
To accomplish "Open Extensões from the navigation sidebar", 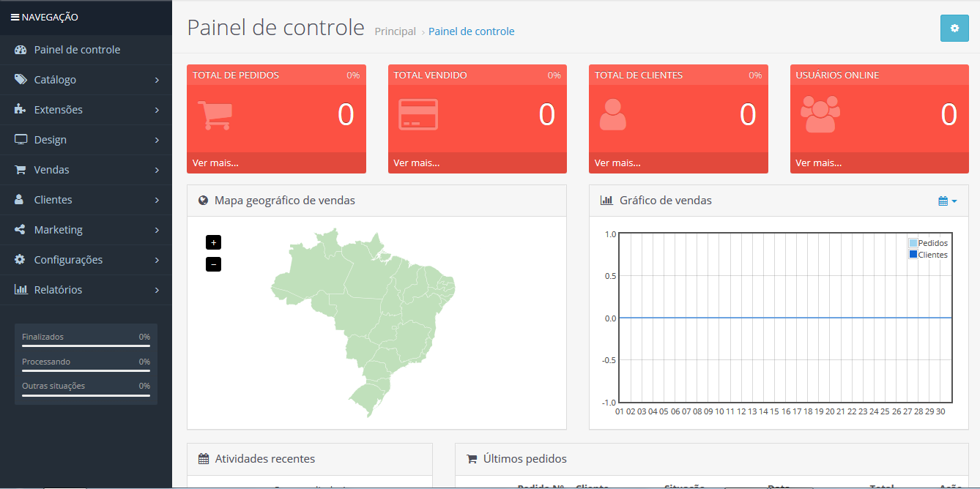I will 58,110.
